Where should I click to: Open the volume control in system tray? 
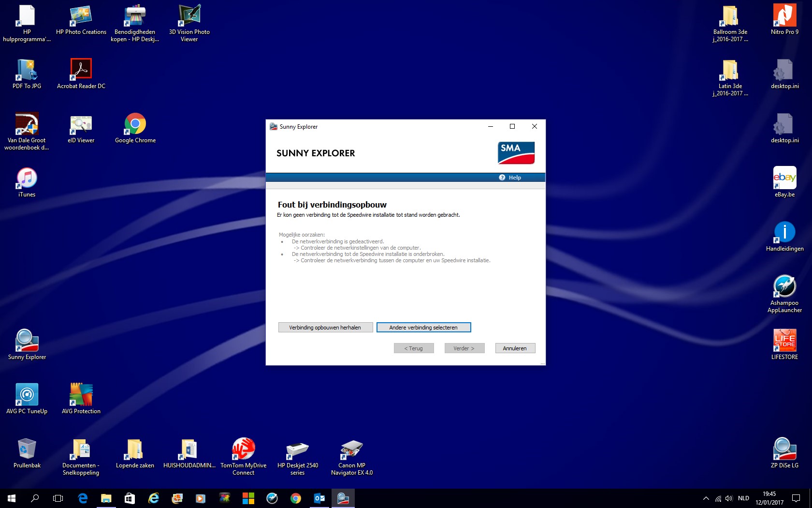pos(729,498)
